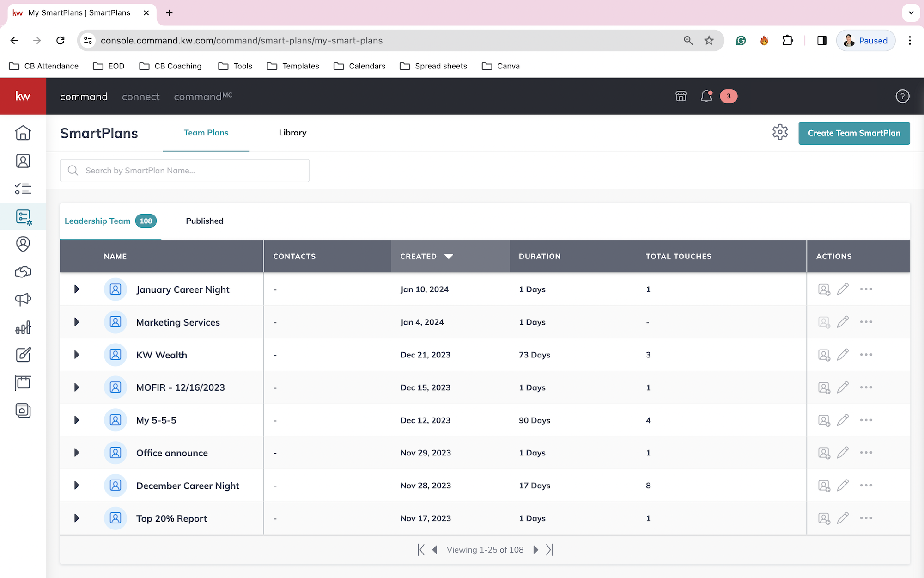Open the connect navigation item

point(140,97)
